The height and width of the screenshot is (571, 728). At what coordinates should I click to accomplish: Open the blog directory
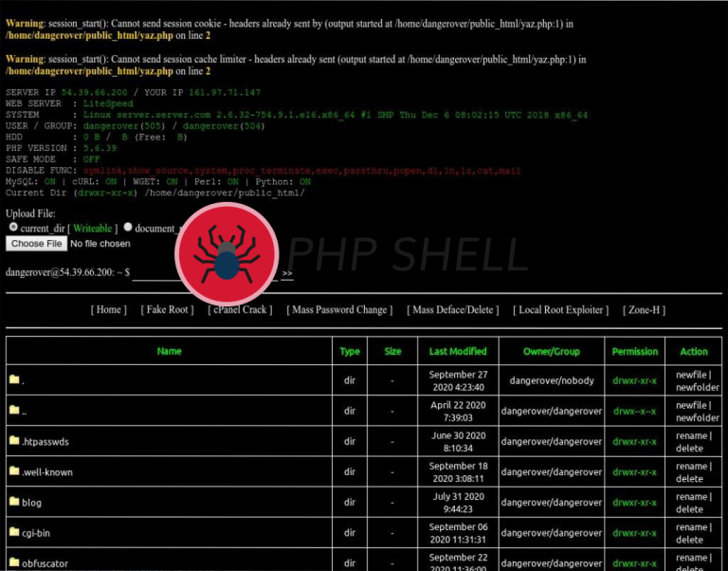(x=31, y=503)
